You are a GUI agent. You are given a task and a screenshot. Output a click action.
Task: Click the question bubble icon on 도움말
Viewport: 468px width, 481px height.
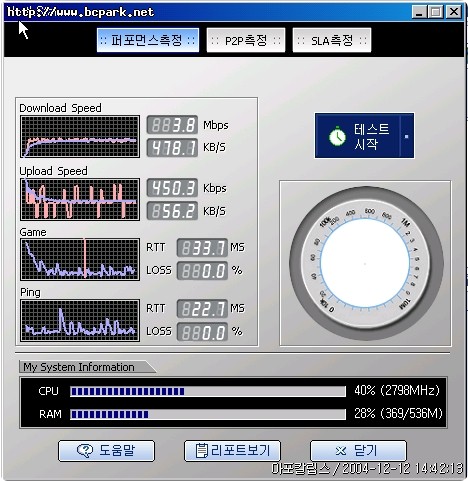85,451
